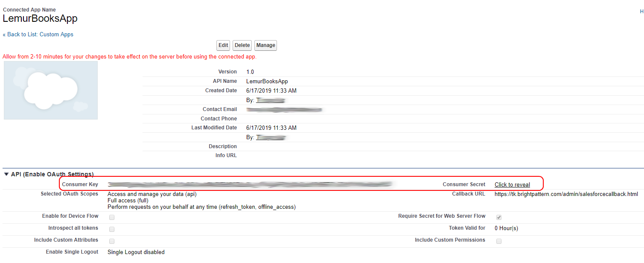Open the Created By user link
Image resolution: width=644 pixels, height=263 pixels.
click(x=270, y=100)
